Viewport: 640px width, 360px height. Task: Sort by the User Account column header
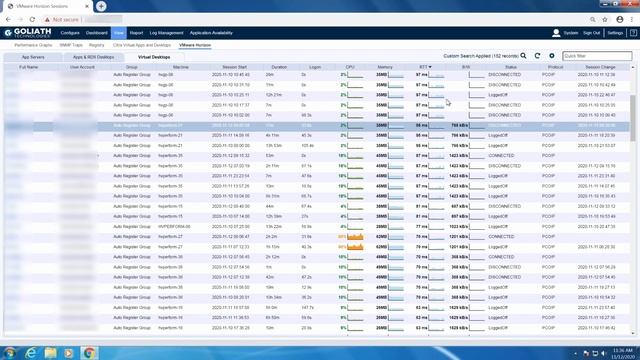click(x=82, y=67)
